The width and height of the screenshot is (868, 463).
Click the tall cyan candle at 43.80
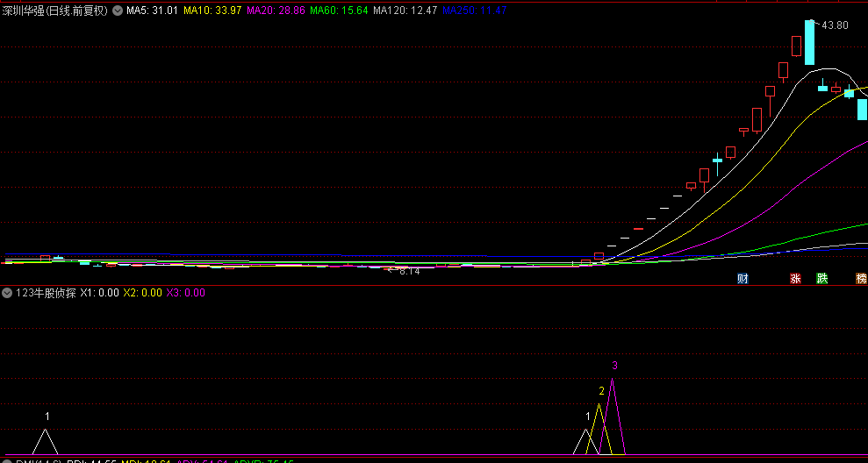point(809,43)
